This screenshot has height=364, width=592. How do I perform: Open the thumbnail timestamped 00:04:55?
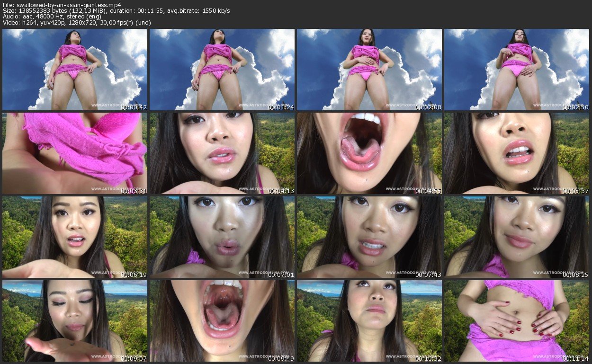coord(369,153)
